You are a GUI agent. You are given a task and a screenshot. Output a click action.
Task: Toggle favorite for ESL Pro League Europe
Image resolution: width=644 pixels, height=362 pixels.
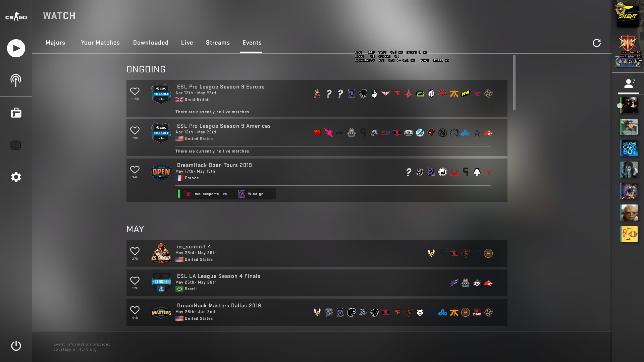(x=135, y=91)
